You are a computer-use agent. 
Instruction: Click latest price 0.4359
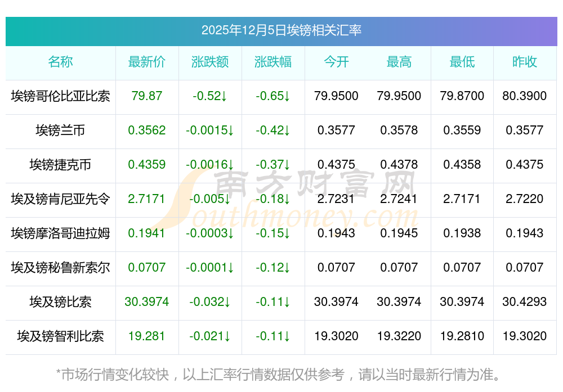147,165
